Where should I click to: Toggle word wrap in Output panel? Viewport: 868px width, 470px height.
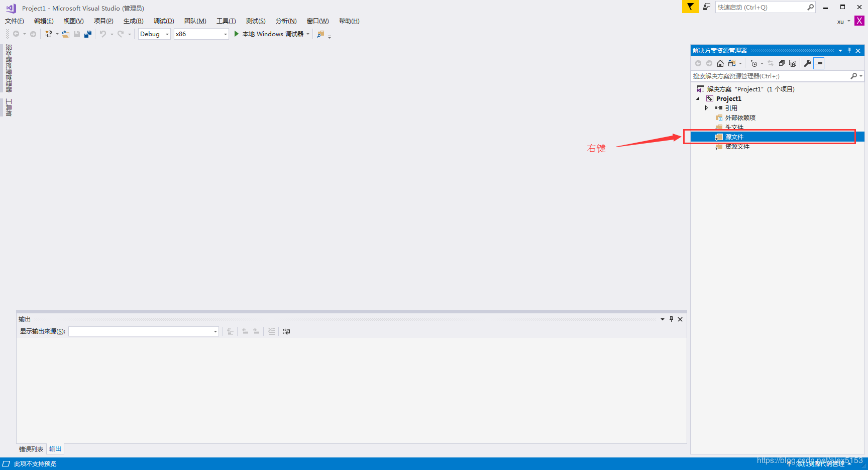click(x=286, y=331)
